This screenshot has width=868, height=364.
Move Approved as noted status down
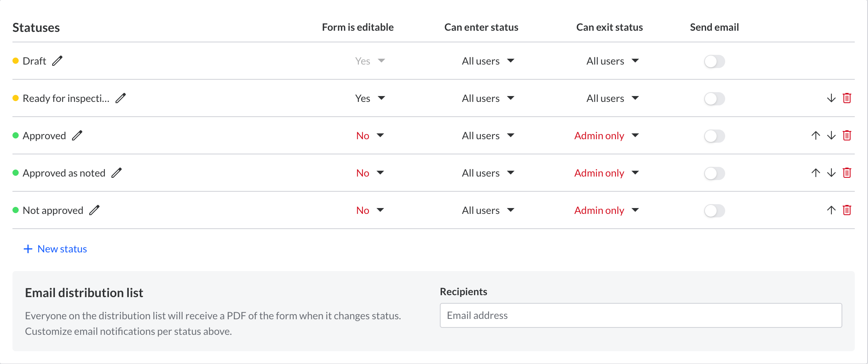(831, 173)
